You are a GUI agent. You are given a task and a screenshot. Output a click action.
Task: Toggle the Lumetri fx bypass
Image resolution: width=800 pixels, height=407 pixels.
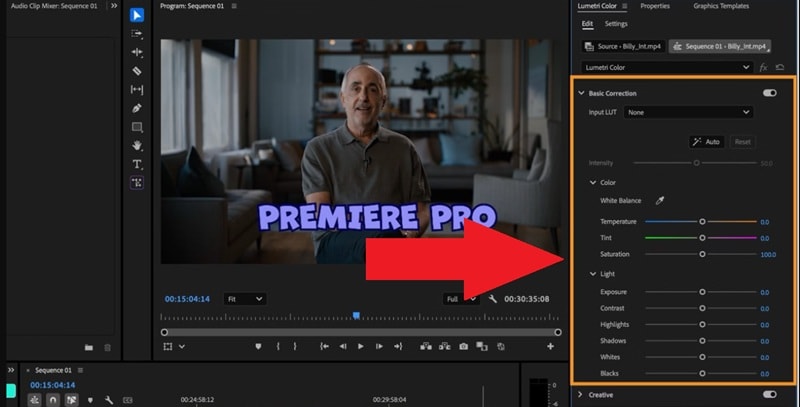tap(763, 67)
